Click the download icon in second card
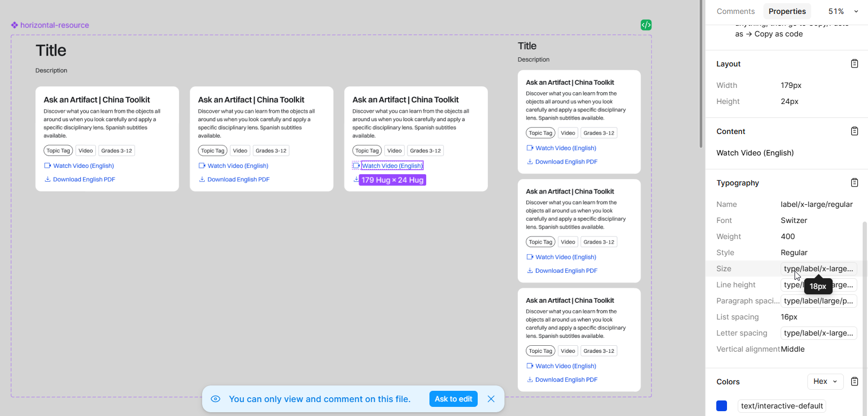This screenshot has width=868, height=416. (202, 179)
